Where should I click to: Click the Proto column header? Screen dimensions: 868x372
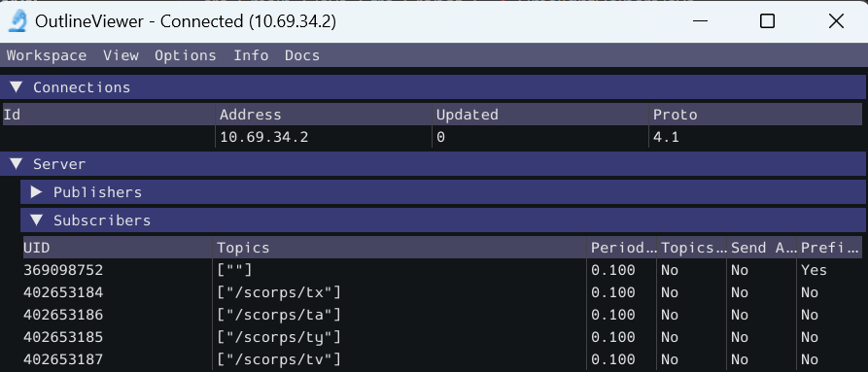point(755,115)
